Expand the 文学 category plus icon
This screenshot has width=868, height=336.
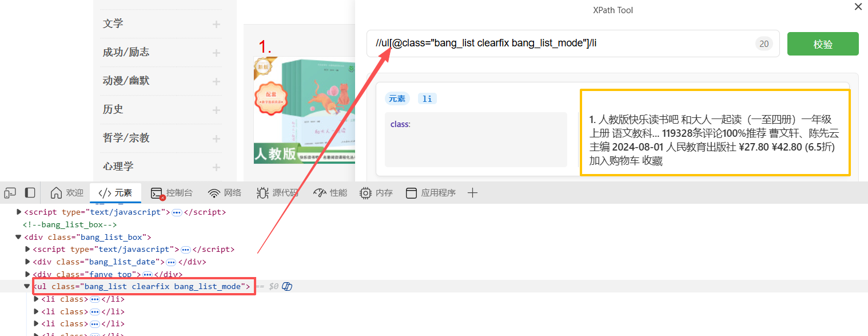point(216,24)
